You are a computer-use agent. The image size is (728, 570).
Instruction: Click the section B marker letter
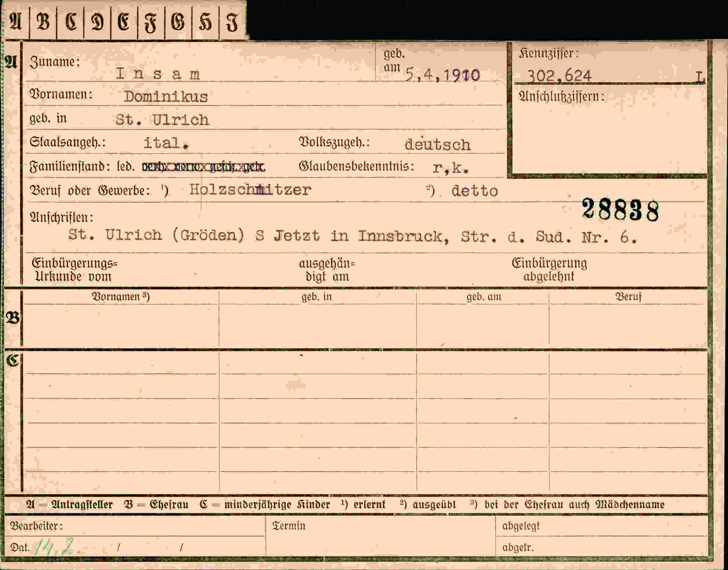click(x=12, y=318)
